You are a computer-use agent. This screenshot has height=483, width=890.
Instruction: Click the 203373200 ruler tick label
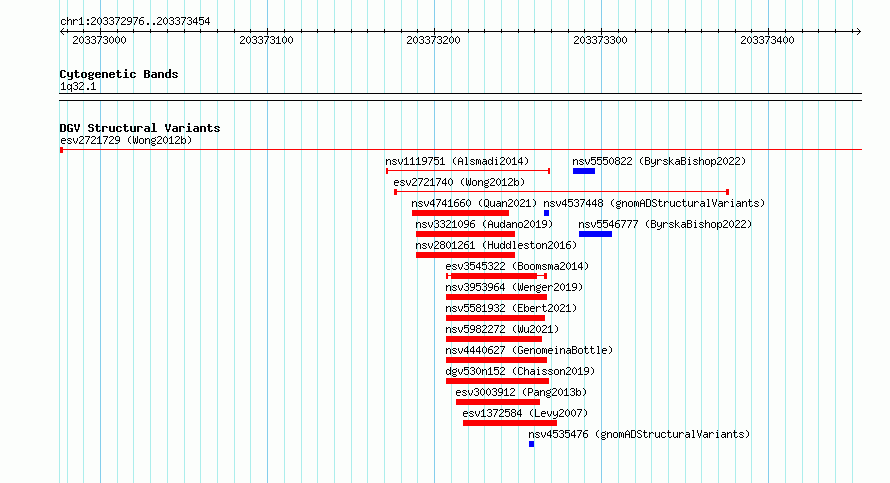(x=433, y=40)
